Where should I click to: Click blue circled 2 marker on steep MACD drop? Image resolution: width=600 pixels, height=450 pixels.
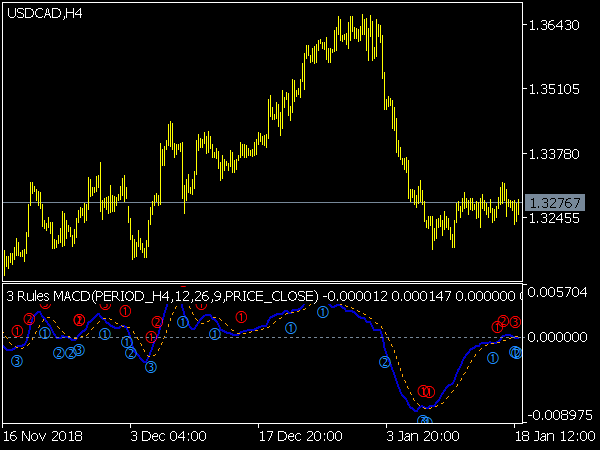tap(385, 362)
